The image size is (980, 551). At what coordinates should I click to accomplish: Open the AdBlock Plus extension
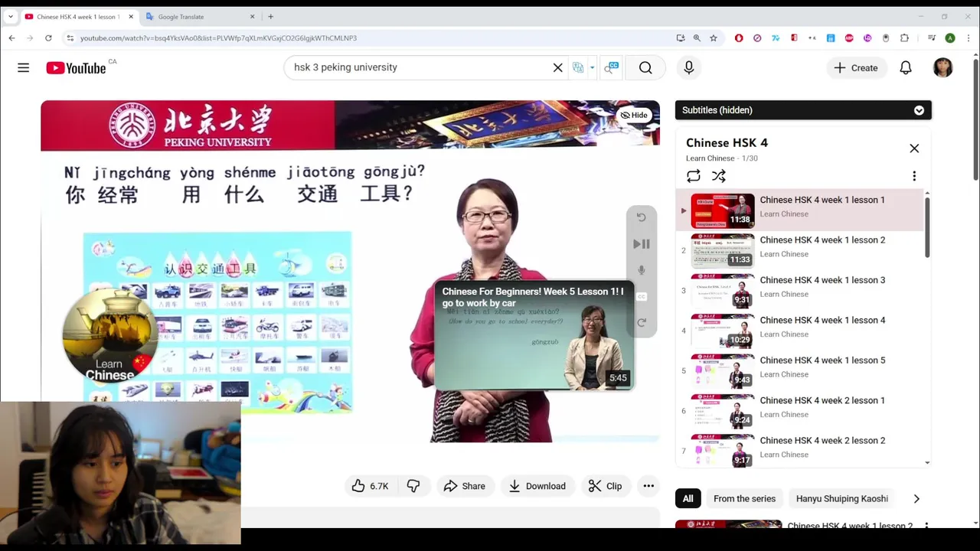pyautogui.click(x=849, y=38)
